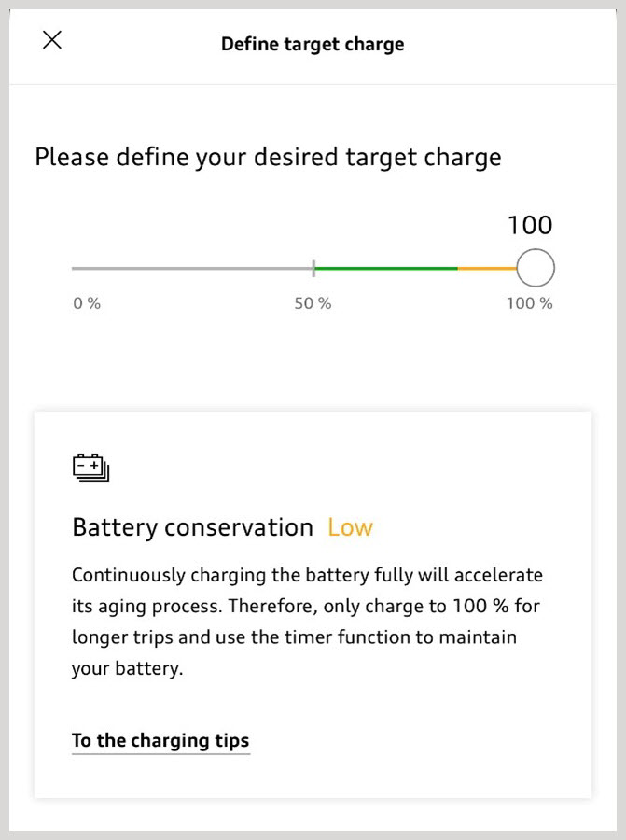Click the paragraph about continuously charging the battery

pos(307,622)
